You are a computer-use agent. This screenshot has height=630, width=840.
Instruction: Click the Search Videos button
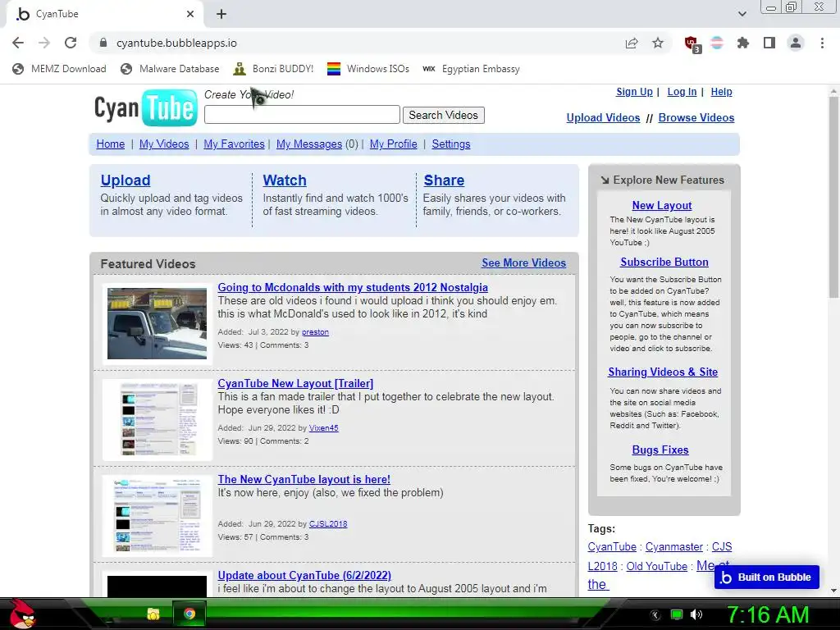pos(444,115)
